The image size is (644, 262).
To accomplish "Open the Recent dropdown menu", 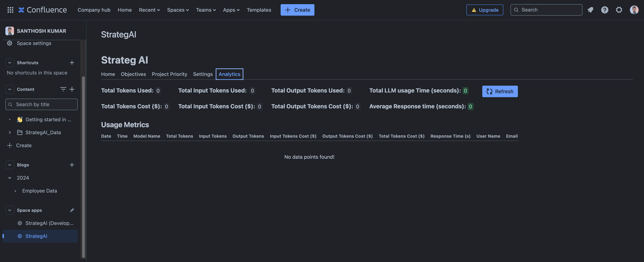I will click(149, 10).
